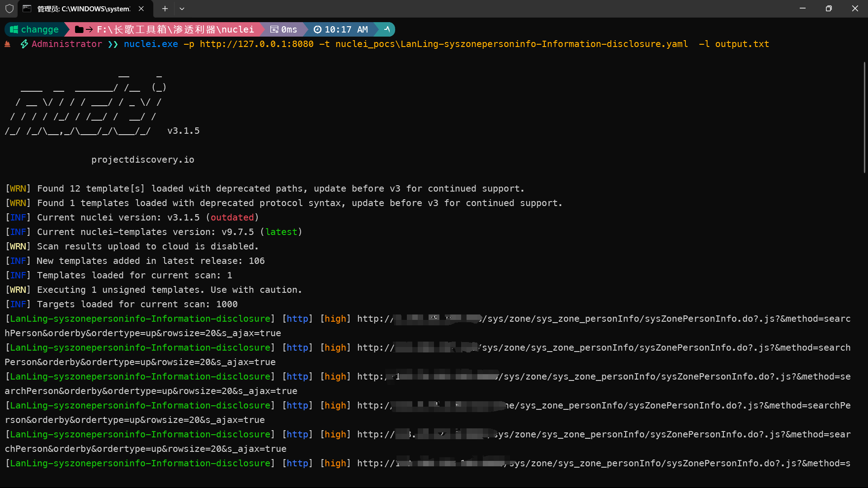Click 'Scan results upload to cloud is disabled' line
868x488 pixels.
click(x=132, y=246)
